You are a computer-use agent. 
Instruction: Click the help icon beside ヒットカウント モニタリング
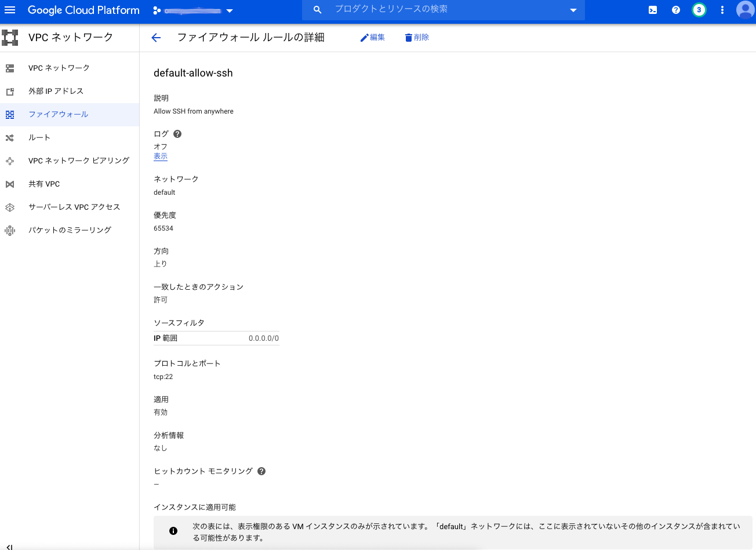[261, 471]
